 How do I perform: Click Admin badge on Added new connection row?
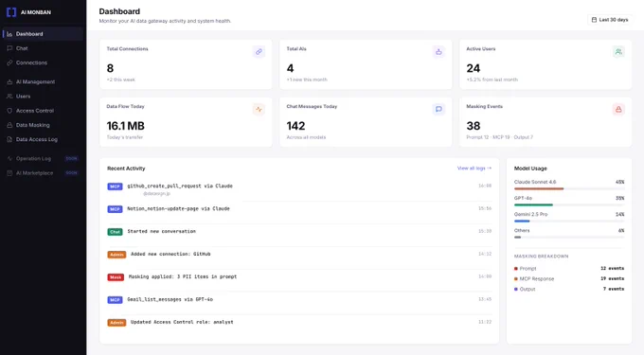[116, 255]
